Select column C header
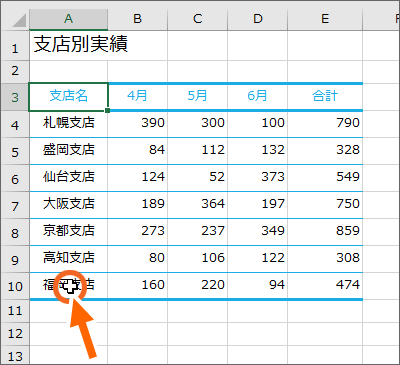The height and width of the screenshot is (365, 400). 197,19
